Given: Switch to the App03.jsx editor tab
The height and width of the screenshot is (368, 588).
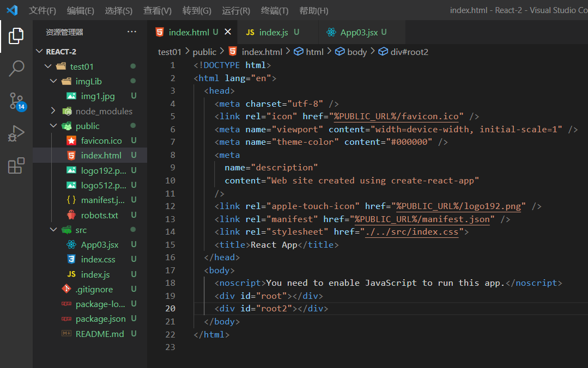Looking at the screenshot, I should point(358,32).
